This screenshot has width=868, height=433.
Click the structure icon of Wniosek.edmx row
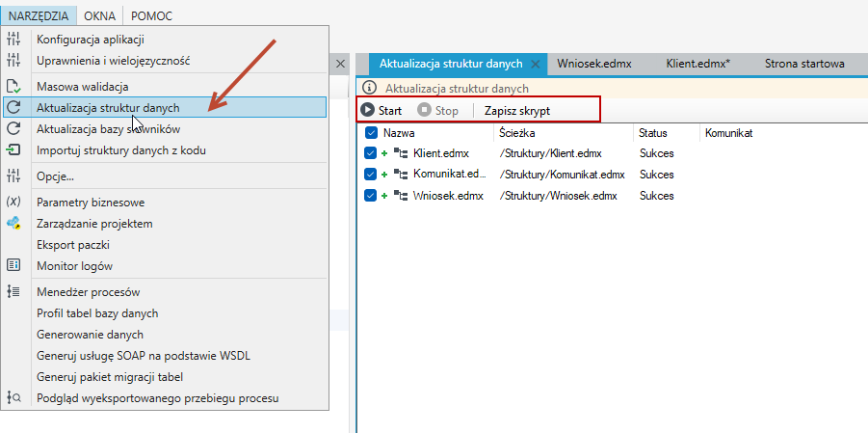click(x=400, y=196)
